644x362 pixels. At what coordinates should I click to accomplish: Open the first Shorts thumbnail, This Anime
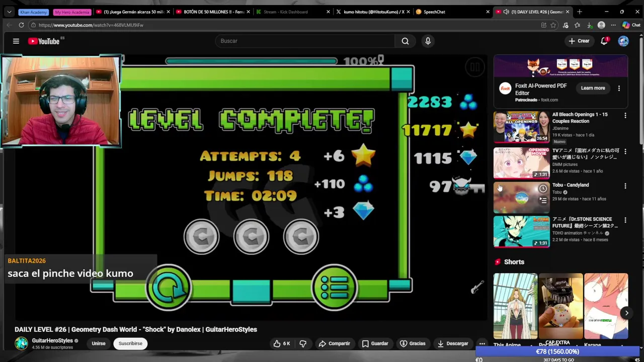[x=515, y=307]
